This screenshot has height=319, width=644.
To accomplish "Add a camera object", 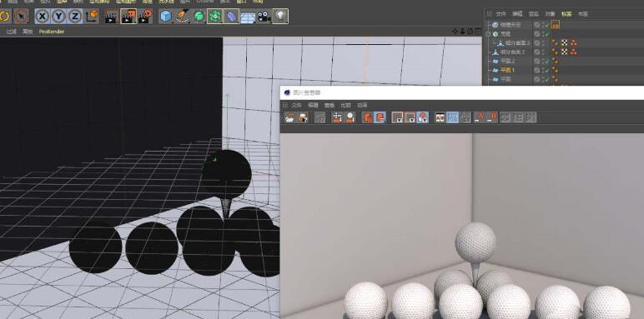I will [264, 17].
